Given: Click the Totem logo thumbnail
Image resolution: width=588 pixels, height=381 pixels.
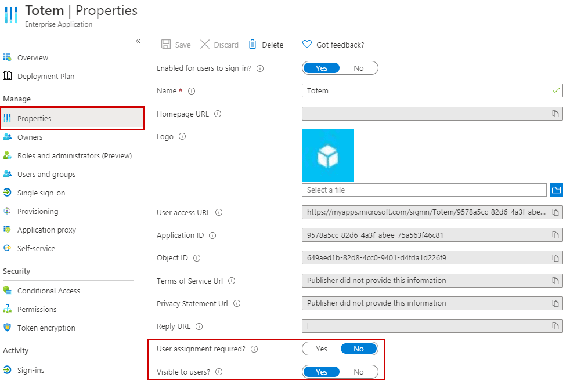Looking at the screenshot, I should [328, 155].
